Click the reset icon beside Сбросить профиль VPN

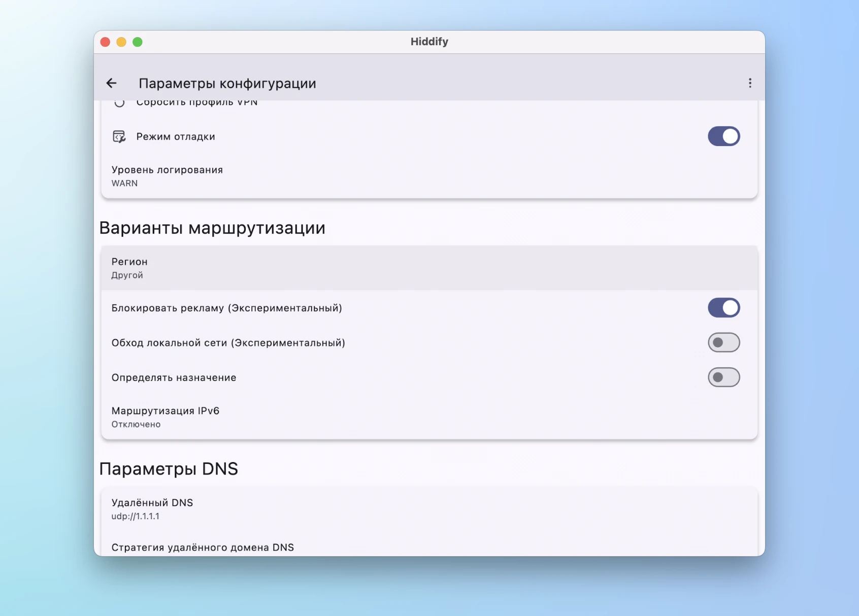tap(120, 103)
